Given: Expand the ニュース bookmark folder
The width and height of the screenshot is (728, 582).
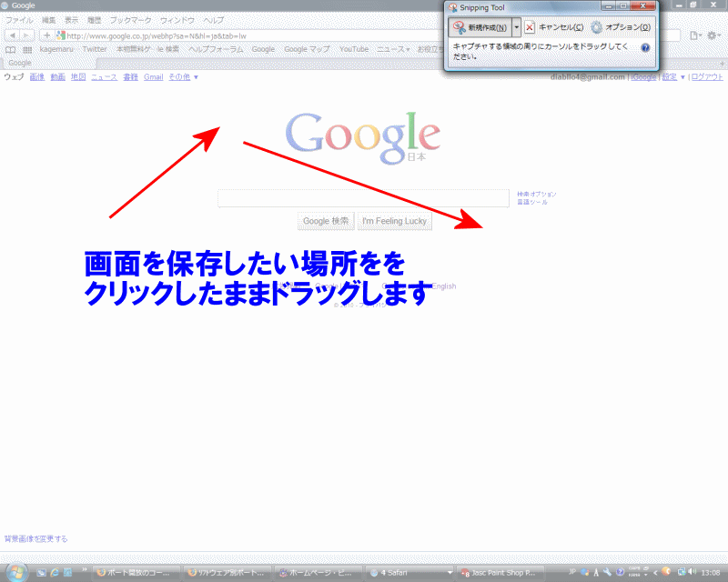Looking at the screenshot, I should point(393,49).
